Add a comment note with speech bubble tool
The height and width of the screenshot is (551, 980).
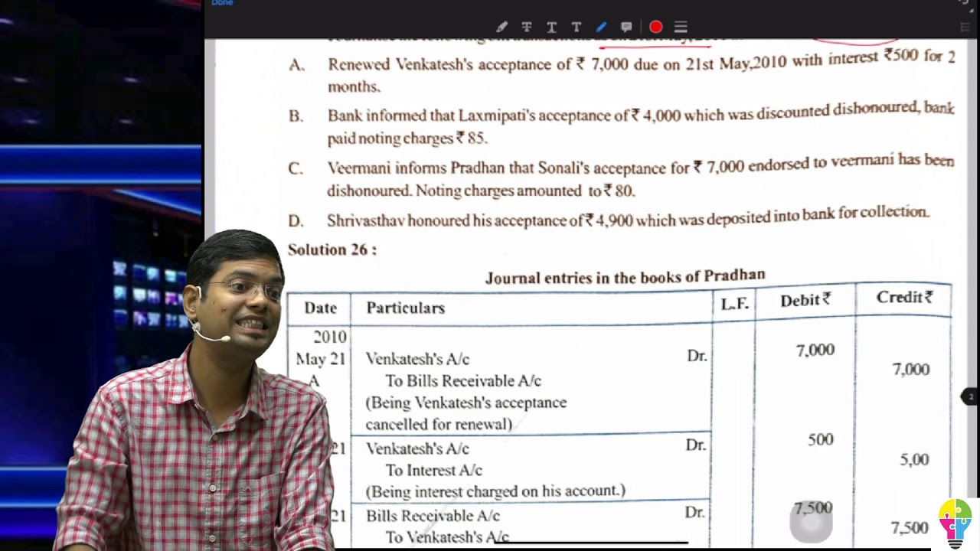(x=626, y=28)
